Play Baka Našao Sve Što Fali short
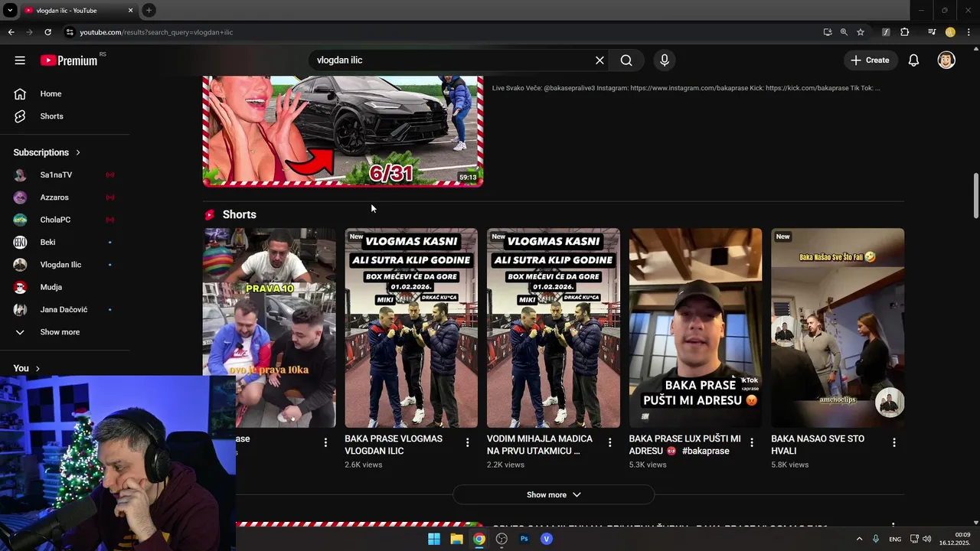Image resolution: width=980 pixels, height=551 pixels. point(838,328)
